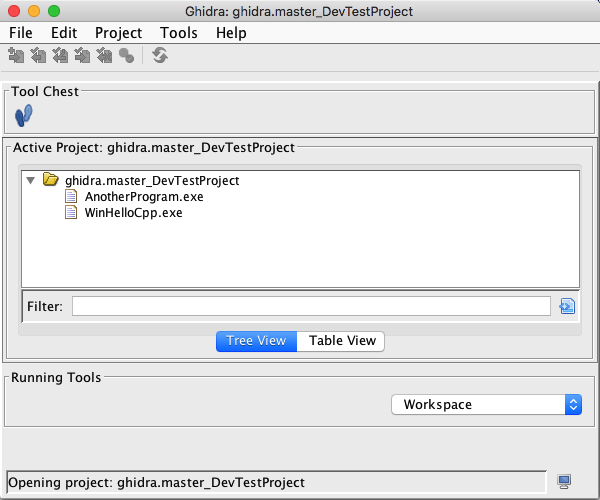Refresh the project with the toolbar refresh icon
The height and width of the screenshot is (500, 600).
tap(159, 56)
